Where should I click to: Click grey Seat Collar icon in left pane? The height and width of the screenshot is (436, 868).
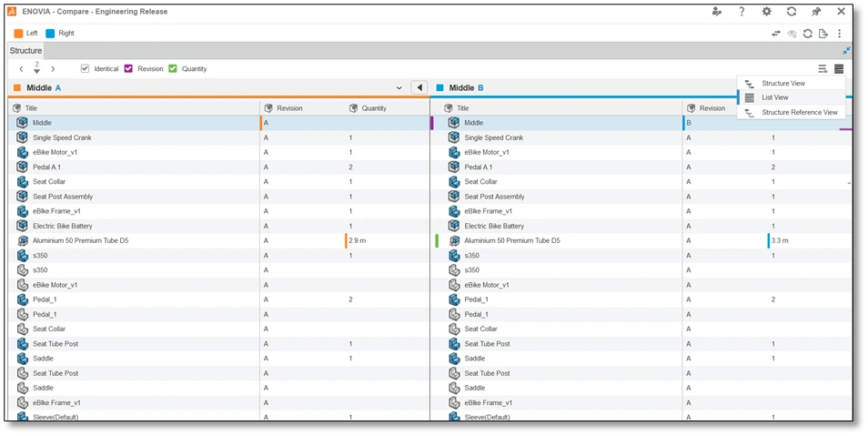click(x=22, y=329)
